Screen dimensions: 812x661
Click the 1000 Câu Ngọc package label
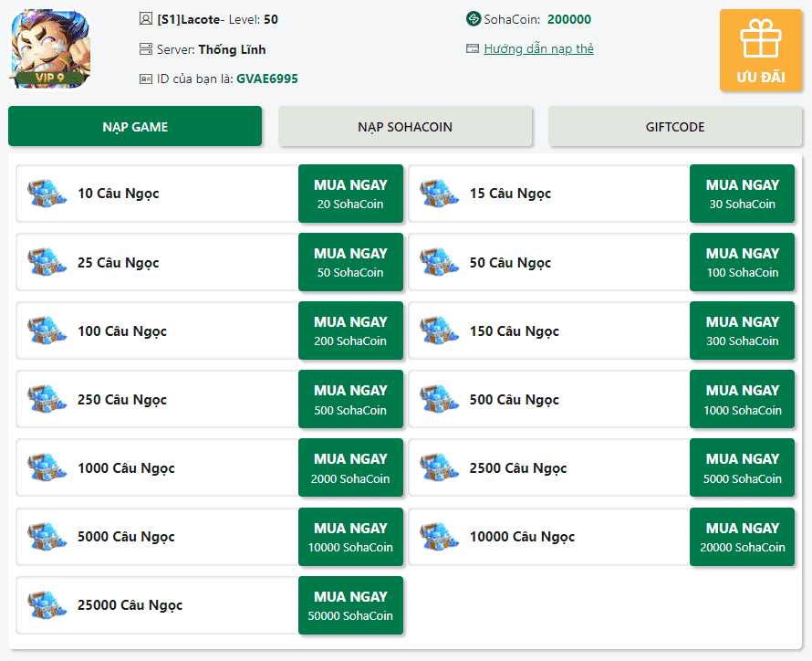(x=126, y=468)
